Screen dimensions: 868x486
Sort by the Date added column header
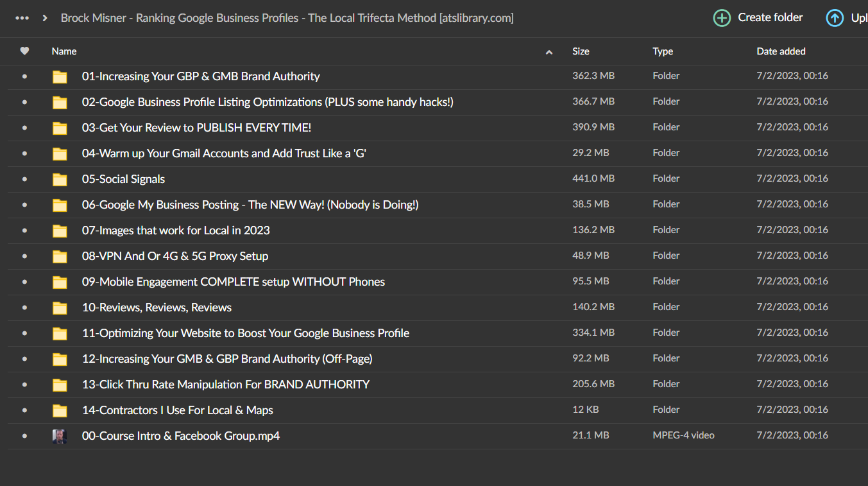pos(781,51)
